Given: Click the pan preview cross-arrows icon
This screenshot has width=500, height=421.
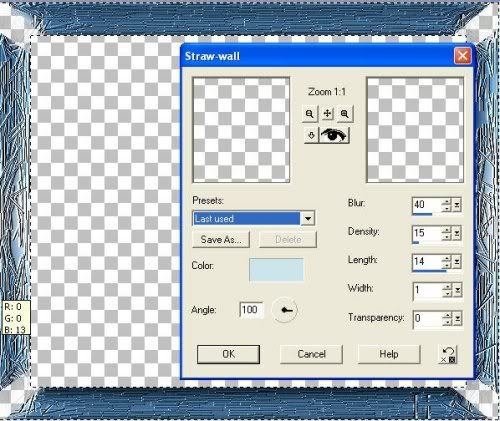Looking at the screenshot, I should pyautogui.click(x=327, y=114).
